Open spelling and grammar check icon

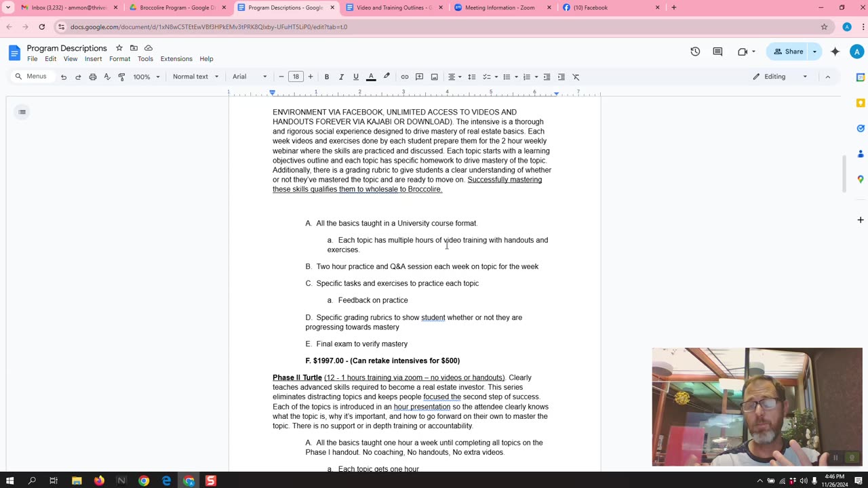[x=107, y=77]
